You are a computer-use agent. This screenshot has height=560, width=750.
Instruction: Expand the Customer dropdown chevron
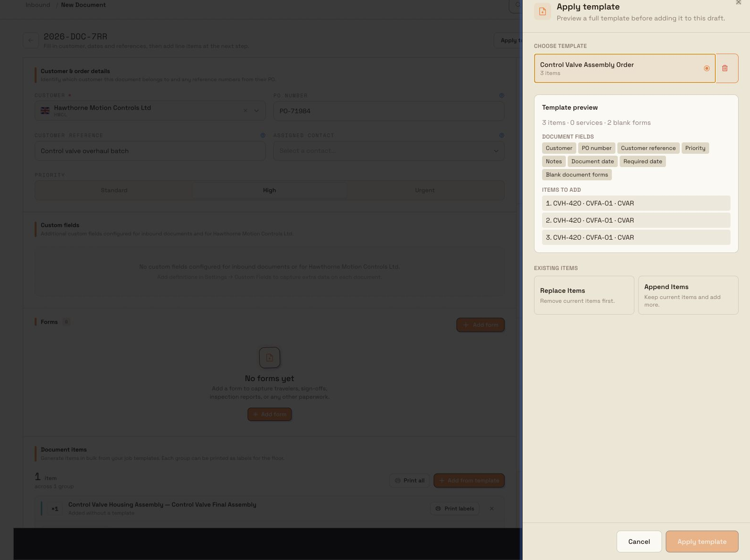coord(257,111)
